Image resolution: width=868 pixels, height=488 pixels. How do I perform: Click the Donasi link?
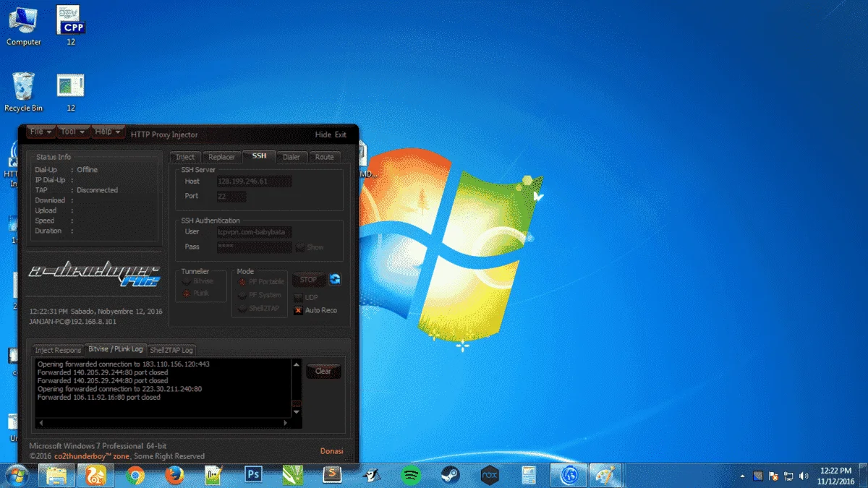coord(332,451)
